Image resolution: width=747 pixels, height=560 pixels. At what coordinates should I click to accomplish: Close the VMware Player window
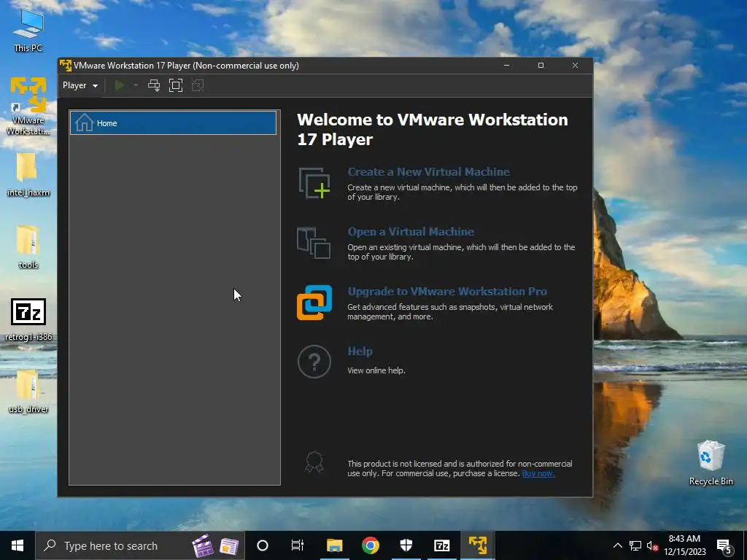575,65
